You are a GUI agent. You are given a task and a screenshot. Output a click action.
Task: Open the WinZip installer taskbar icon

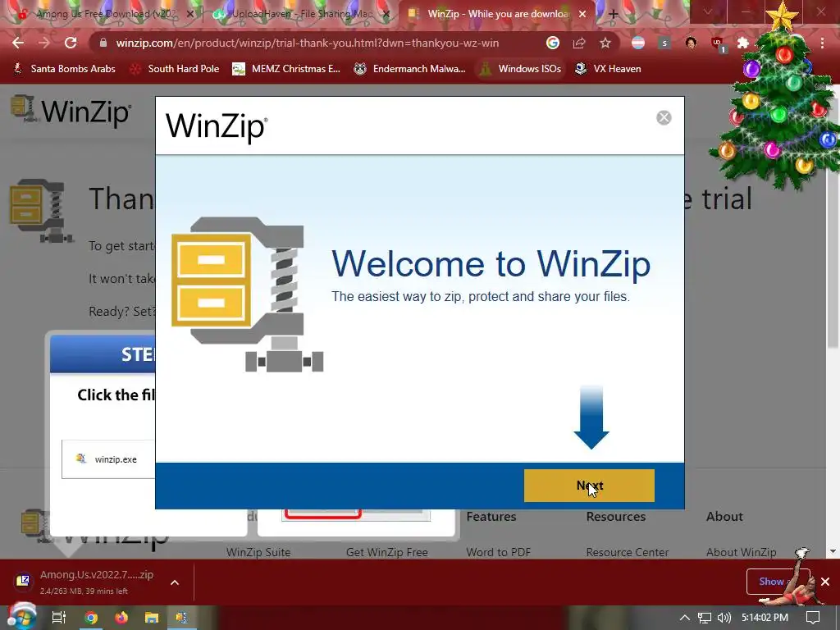tap(181, 618)
